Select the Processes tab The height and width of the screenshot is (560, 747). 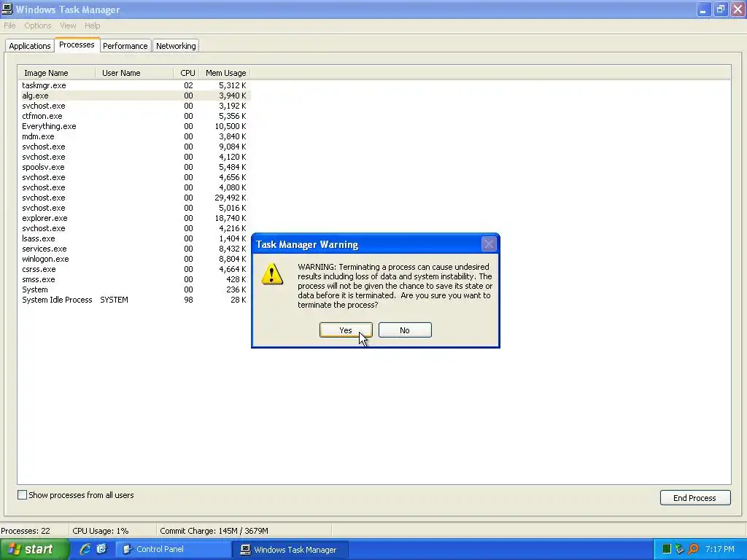pos(77,44)
